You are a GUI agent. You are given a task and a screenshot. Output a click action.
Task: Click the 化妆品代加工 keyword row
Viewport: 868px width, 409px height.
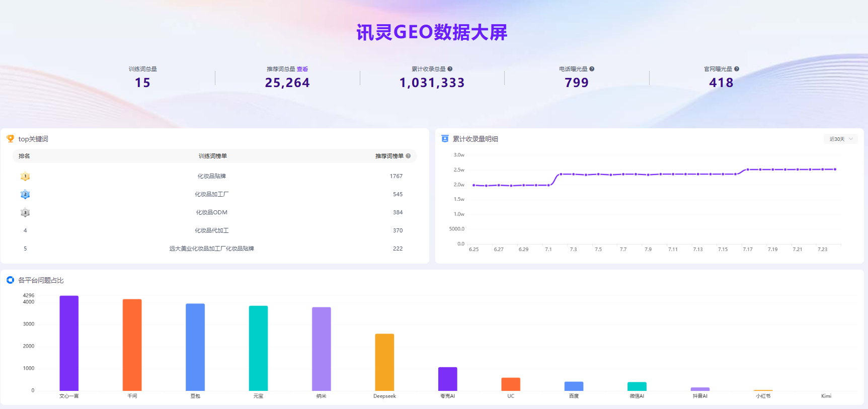pyautogui.click(x=215, y=230)
